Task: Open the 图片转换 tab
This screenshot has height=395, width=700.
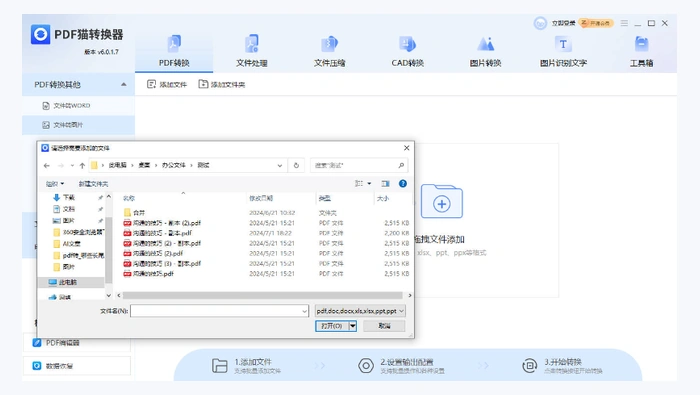Action: pos(485,50)
